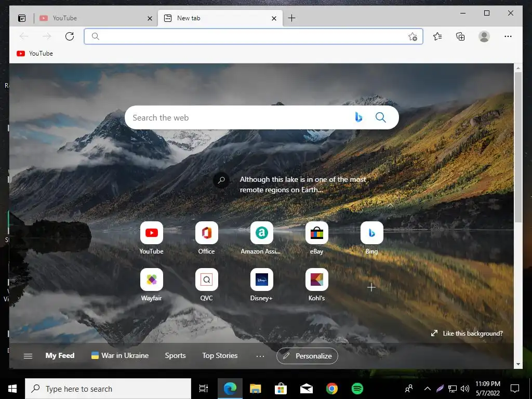
Task: Show more feed topics ellipsis
Action: 260,356
